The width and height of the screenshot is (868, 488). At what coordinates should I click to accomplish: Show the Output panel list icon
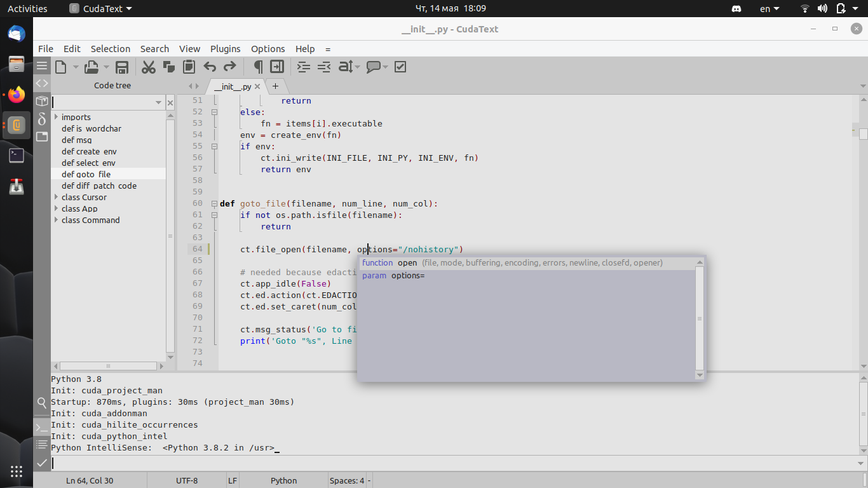click(42, 444)
